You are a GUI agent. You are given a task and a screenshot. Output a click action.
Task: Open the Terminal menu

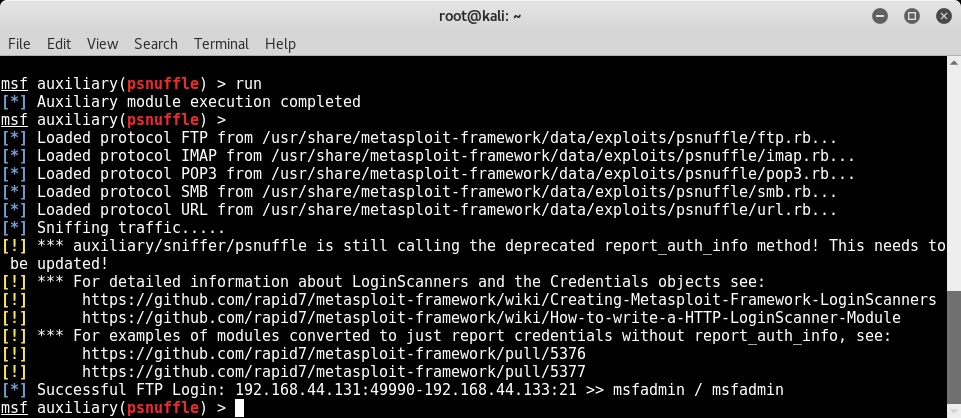coord(221,44)
